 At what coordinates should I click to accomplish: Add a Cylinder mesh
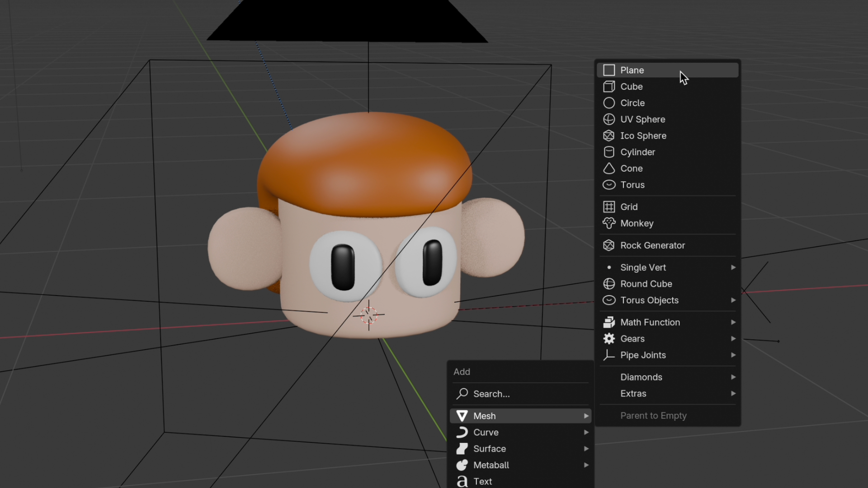(x=668, y=152)
